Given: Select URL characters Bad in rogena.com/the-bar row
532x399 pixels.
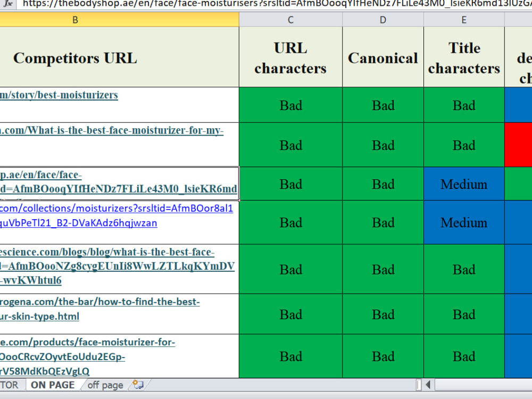Looking at the screenshot, I should 291,314.
